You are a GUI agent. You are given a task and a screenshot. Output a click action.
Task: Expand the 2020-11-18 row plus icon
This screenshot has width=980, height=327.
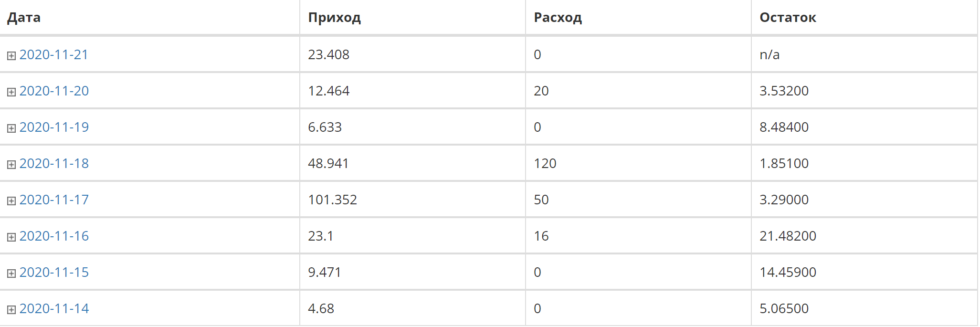[11, 165]
